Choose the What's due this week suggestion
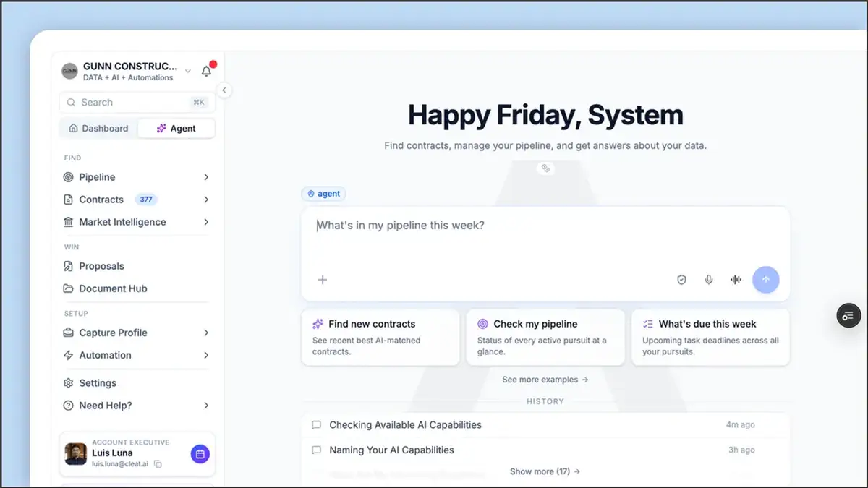Image resolution: width=868 pixels, height=488 pixels. pyautogui.click(x=710, y=338)
